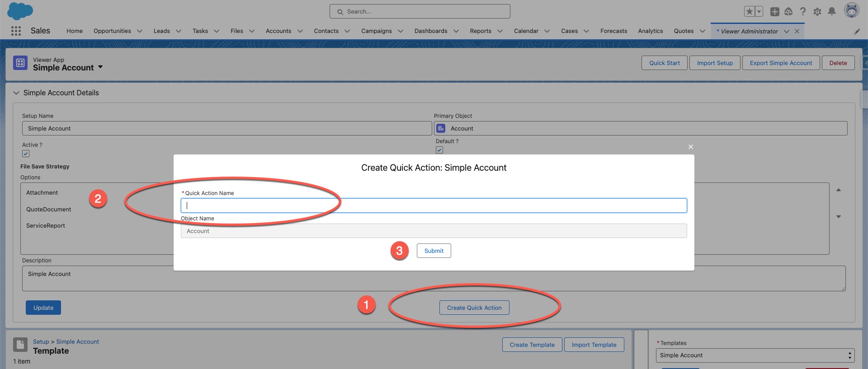
Task: Select the ServiceReport option
Action: (46, 226)
